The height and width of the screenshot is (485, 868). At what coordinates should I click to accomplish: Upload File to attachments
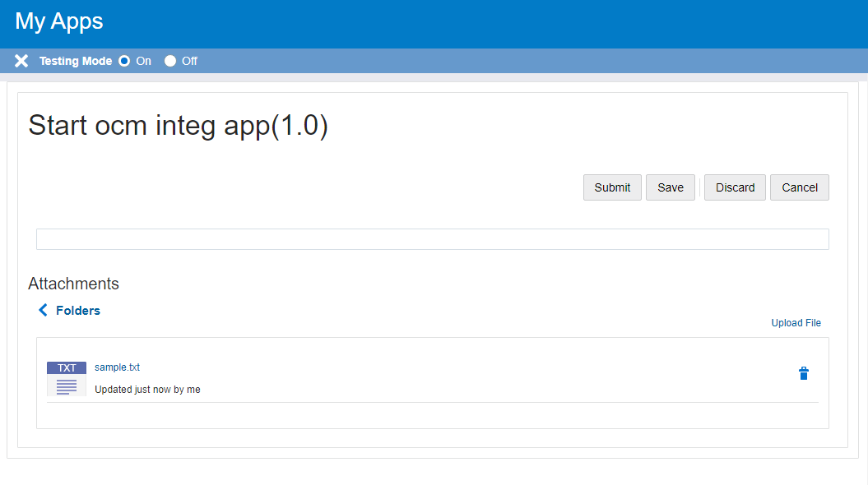(x=796, y=323)
